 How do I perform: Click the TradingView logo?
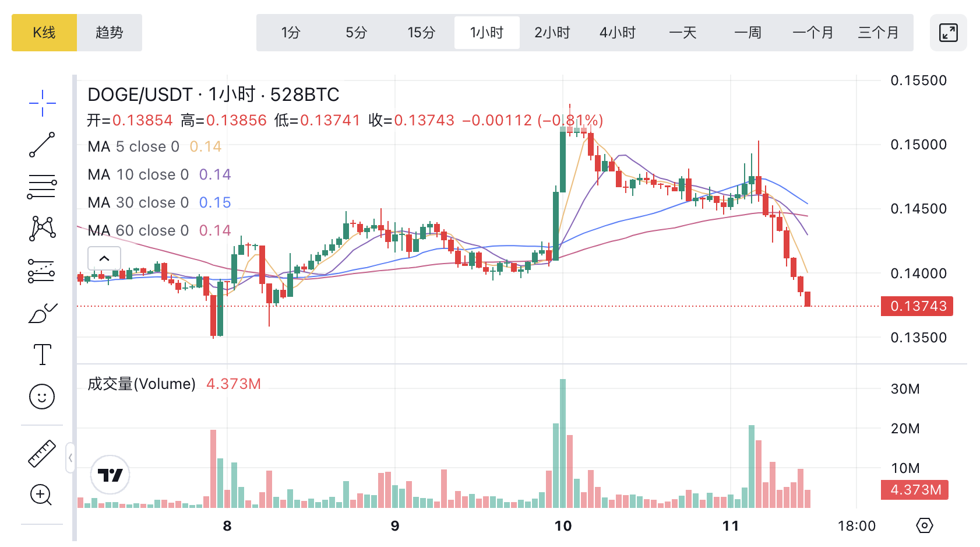pos(110,475)
